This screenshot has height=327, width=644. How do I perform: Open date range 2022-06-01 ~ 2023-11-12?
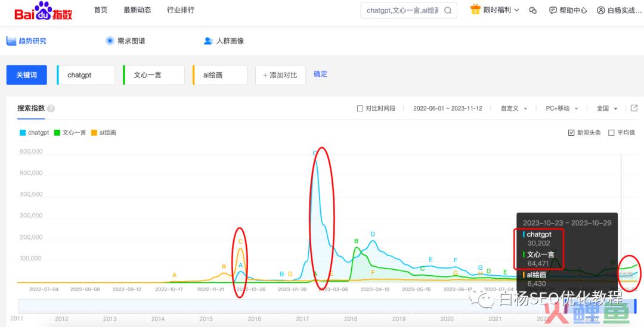tap(448, 108)
